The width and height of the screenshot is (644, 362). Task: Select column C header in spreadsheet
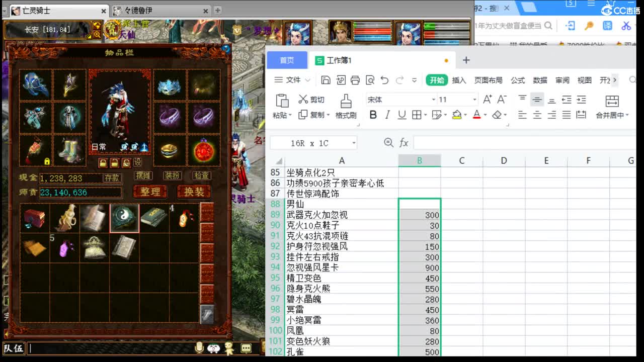[x=461, y=161]
